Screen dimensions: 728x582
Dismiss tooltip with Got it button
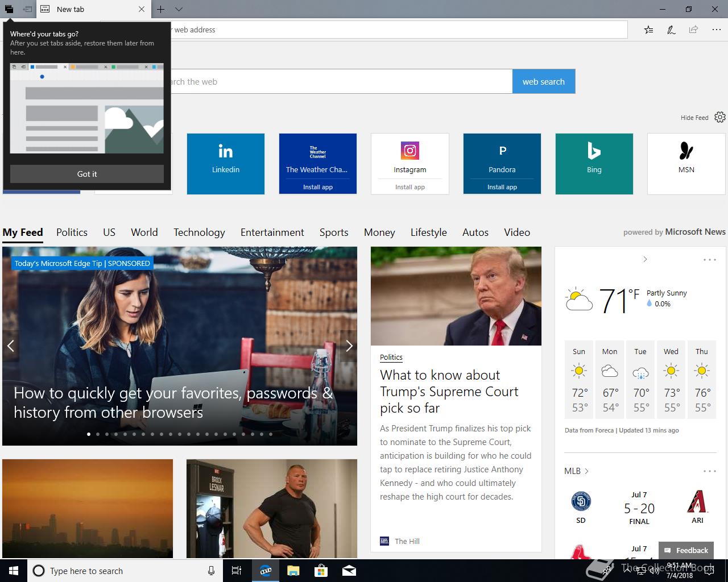[87, 174]
